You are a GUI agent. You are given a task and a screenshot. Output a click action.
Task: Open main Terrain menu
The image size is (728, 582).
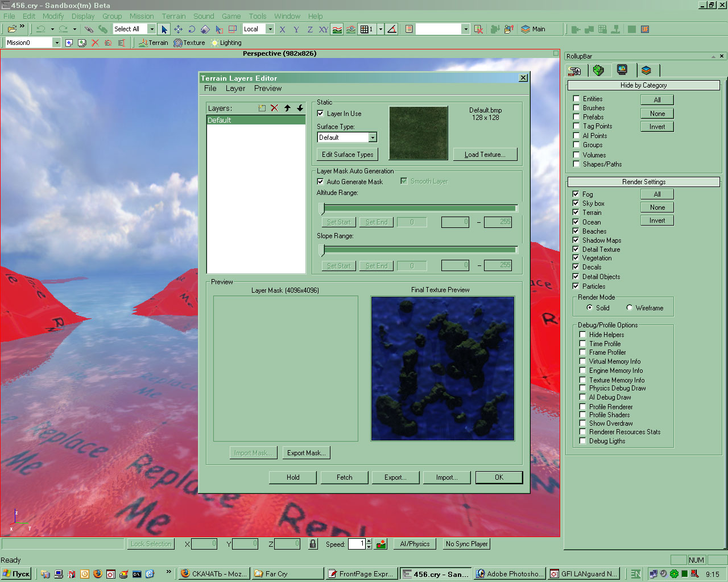point(174,16)
